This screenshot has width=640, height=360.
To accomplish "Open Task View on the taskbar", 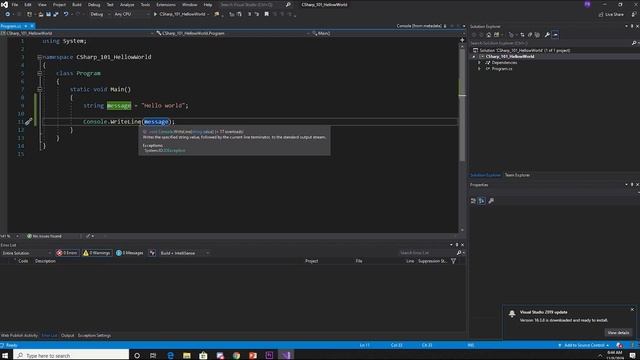I will 153,356.
